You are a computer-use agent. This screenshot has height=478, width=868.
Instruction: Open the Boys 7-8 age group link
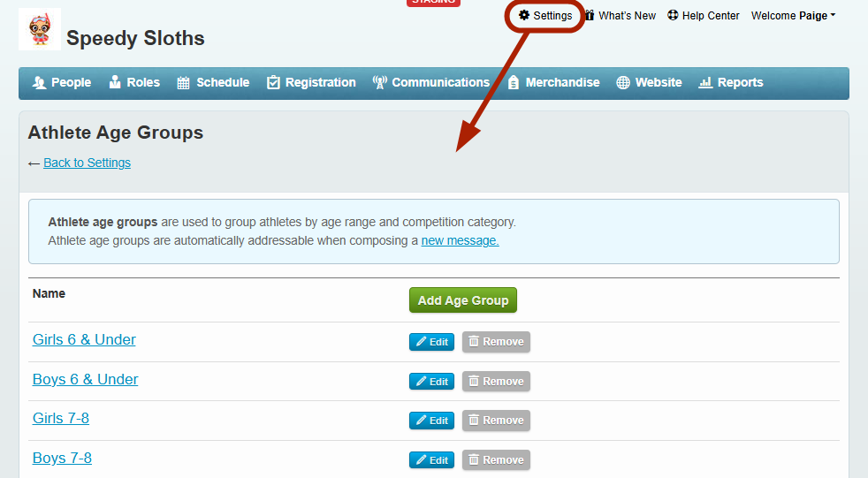(x=62, y=458)
